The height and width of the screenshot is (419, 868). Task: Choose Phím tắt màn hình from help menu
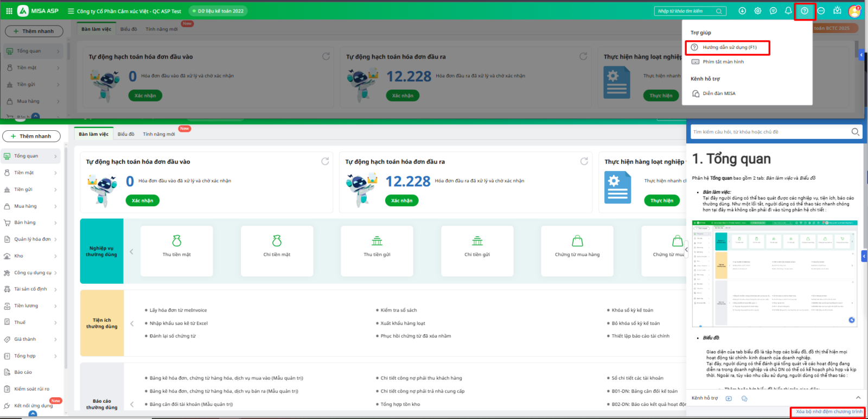click(x=723, y=62)
